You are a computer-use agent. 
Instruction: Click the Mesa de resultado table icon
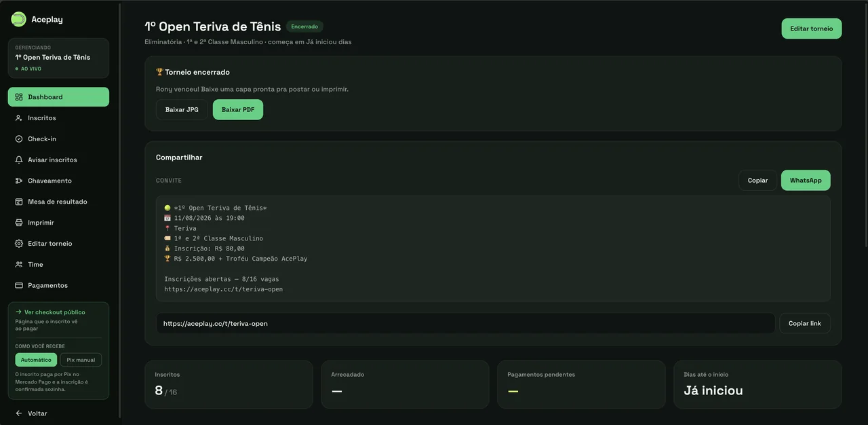tap(19, 202)
